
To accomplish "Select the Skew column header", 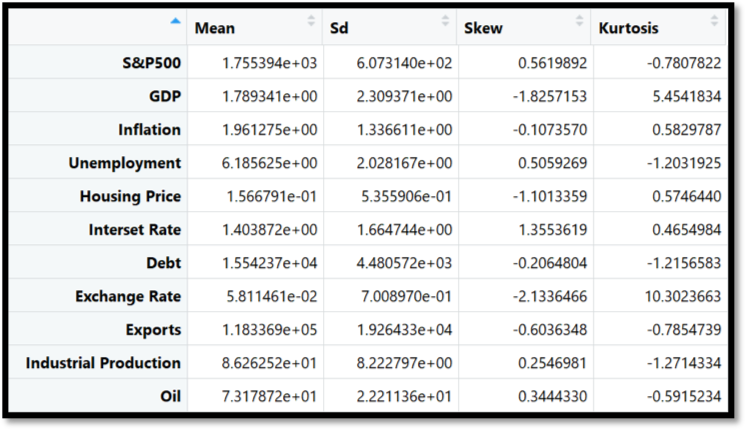I will click(483, 29).
